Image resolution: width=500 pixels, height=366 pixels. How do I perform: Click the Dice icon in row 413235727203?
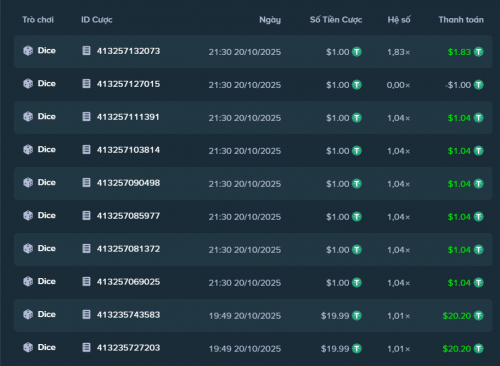click(28, 348)
